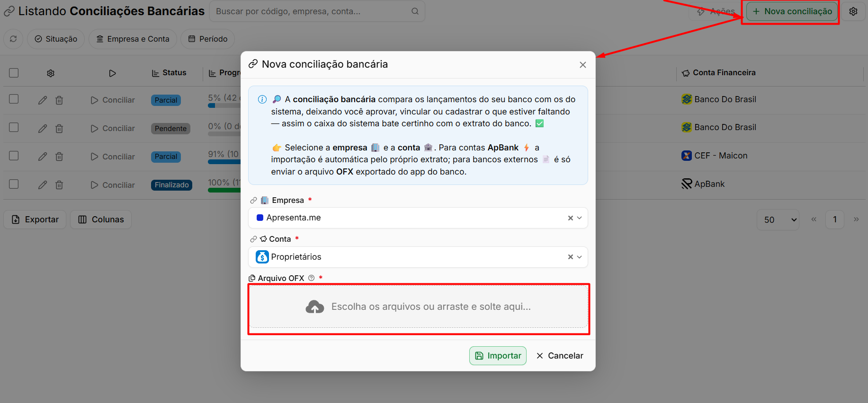
Task: Click the Nova conciliação button
Action: [792, 11]
